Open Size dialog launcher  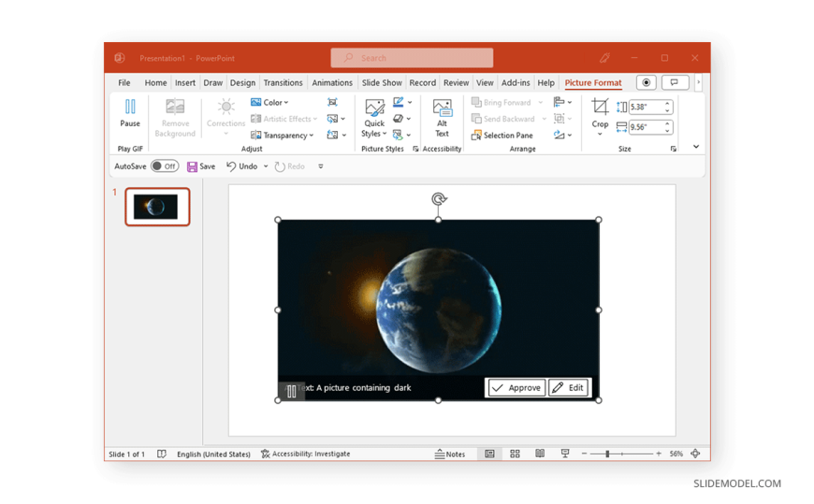[x=674, y=149]
